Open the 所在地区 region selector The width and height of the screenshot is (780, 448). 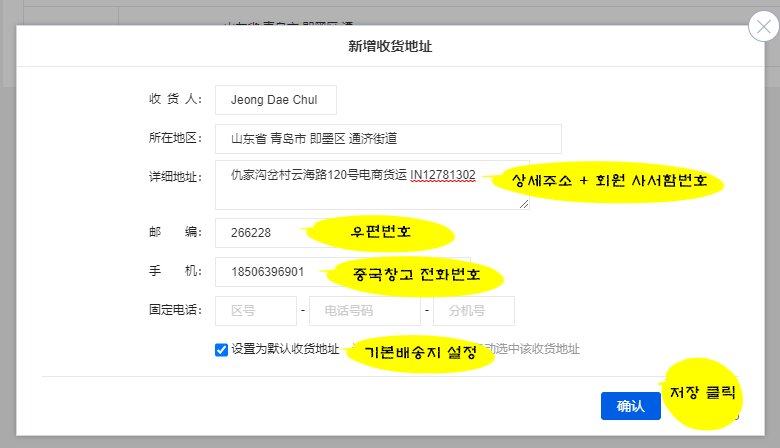[388, 139]
